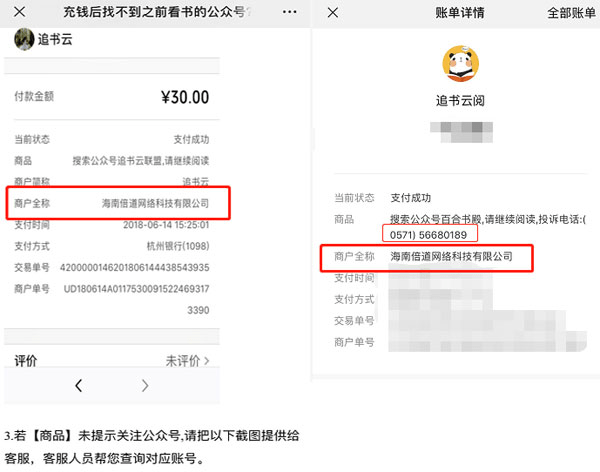Go forward with the right arrow

click(145, 385)
